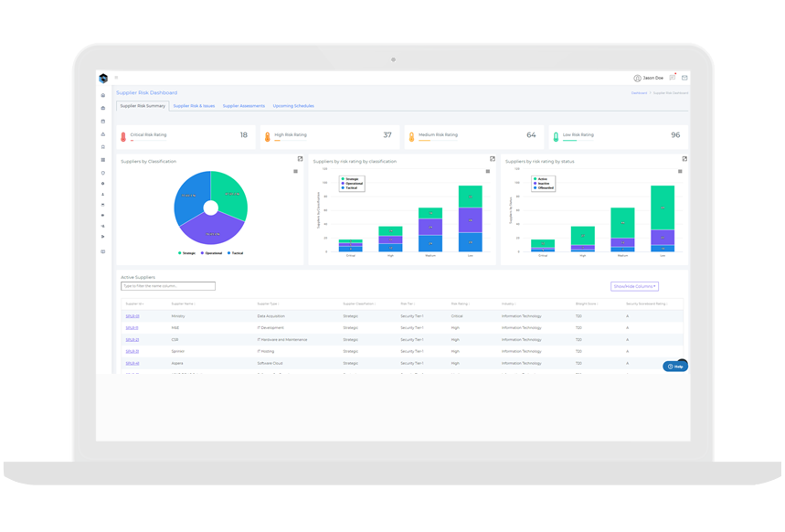Sort by the Supplier Id column header
The width and height of the screenshot is (785, 532).
click(x=134, y=304)
